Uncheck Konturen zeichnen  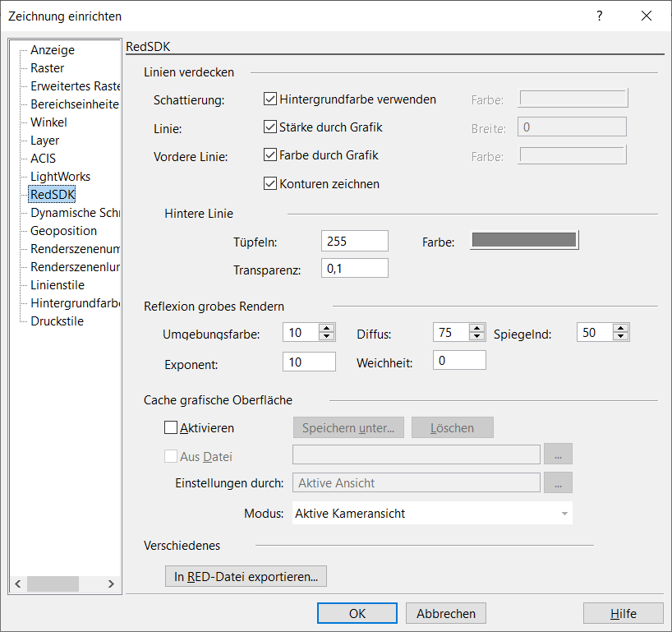[270, 183]
